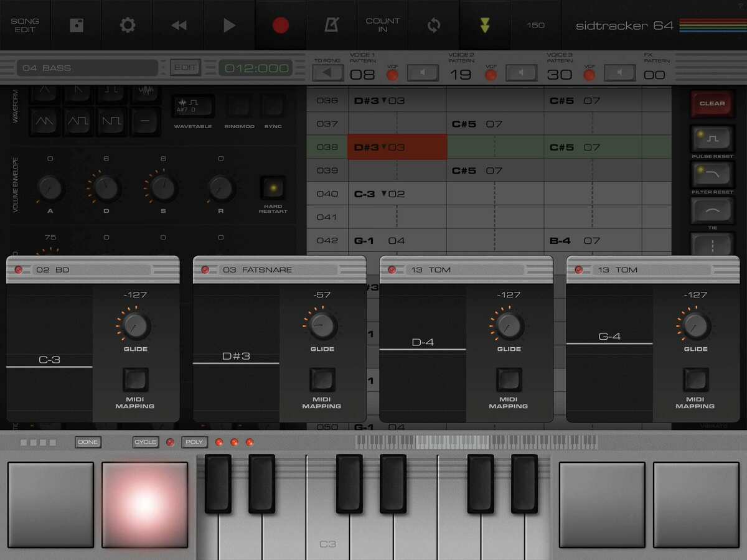Toggle MIDI Mapping for the 02 BD pad
The height and width of the screenshot is (560, 747).
click(x=135, y=379)
